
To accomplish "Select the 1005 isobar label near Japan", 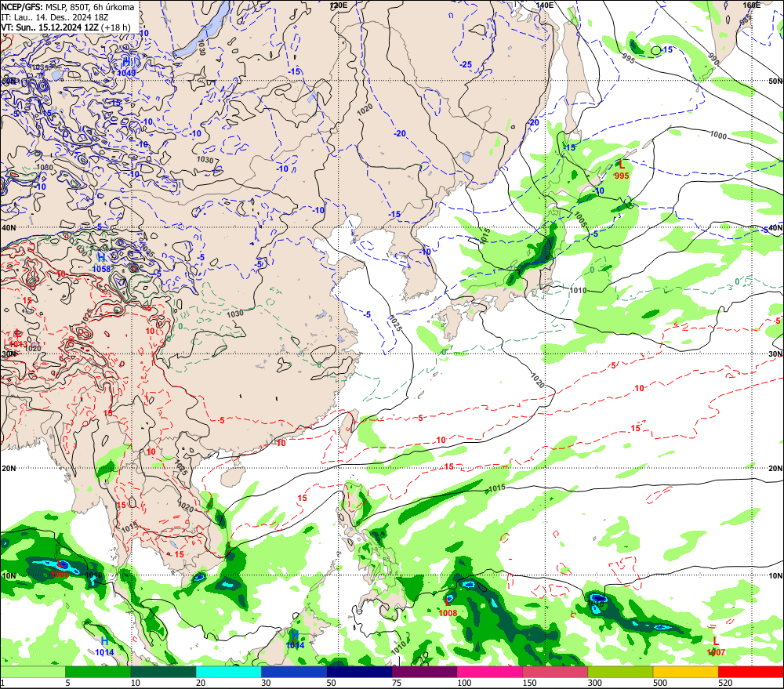I will tap(580, 220).
